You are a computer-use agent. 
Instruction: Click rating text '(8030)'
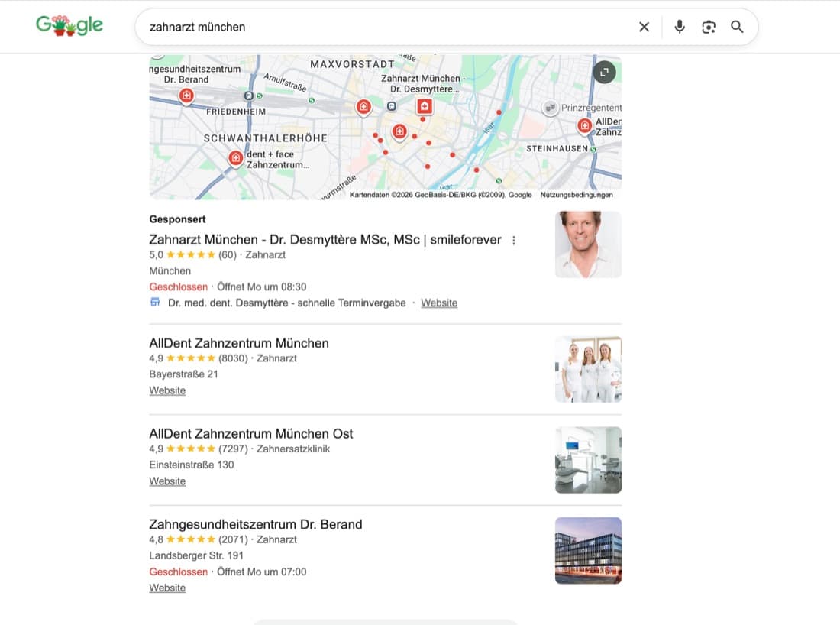233,358
